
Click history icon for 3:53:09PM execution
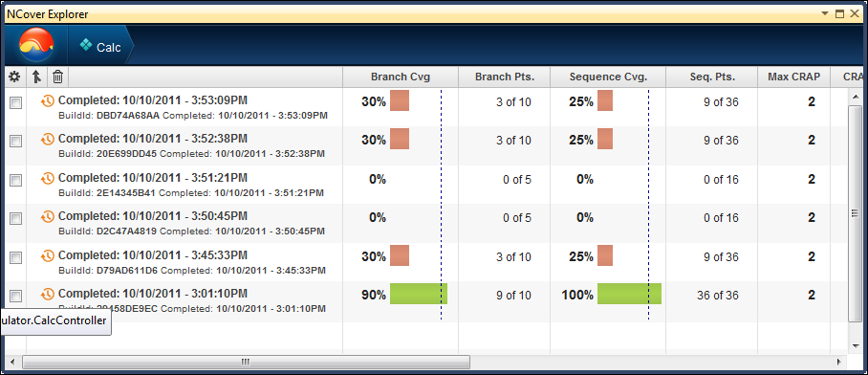point(48,100)
